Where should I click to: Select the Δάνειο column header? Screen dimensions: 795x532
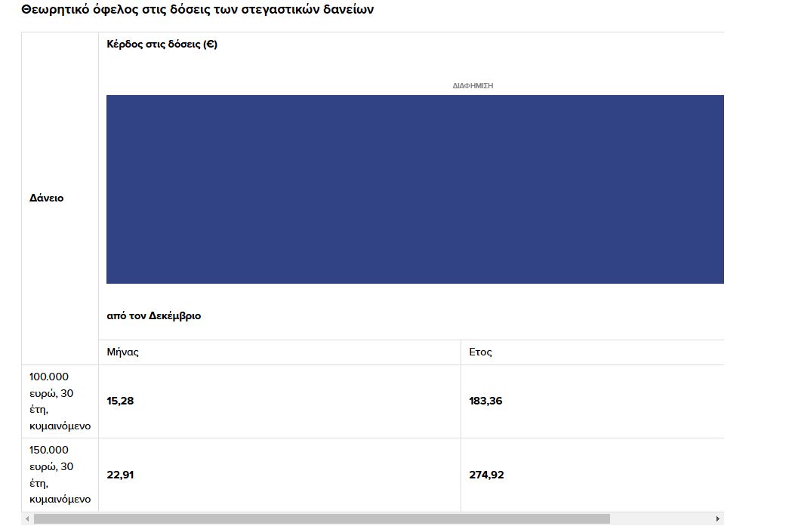click(47, 198)
